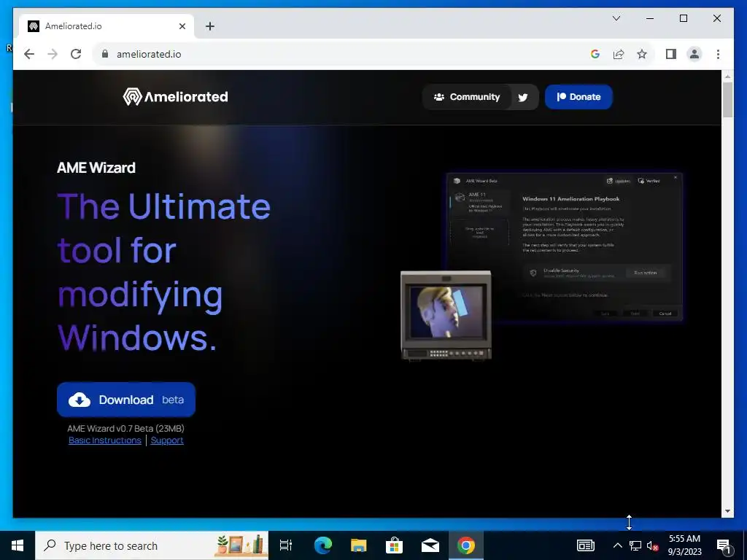Click the retro monitor video thumbnail

coord(446,316)
